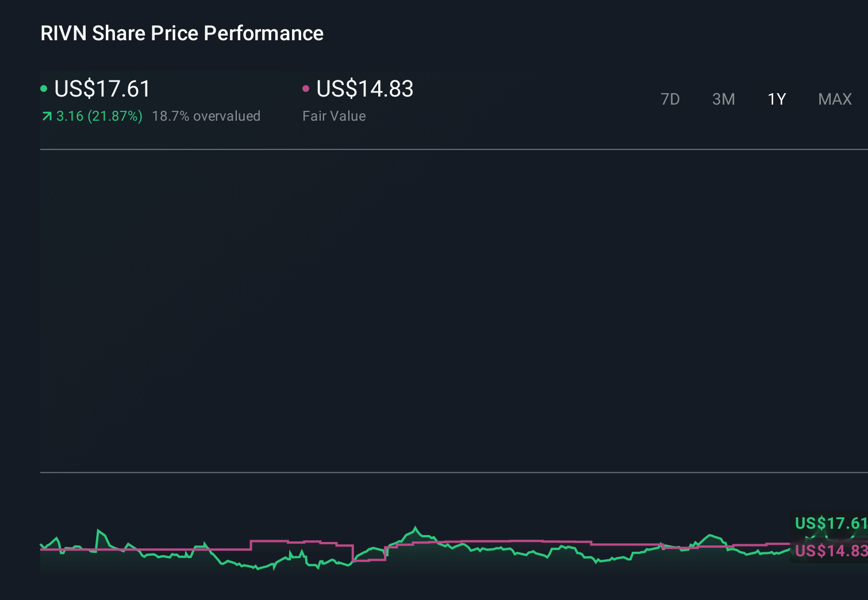
Task: Select the 1Y time range tab
Action: coord(777,99)
